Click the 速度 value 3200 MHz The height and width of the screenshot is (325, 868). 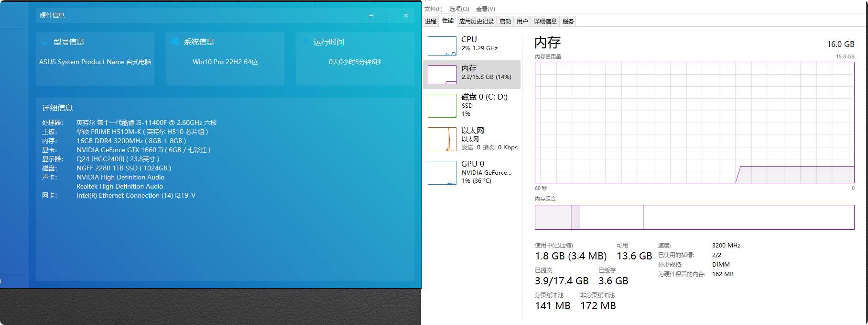point(726,246)
